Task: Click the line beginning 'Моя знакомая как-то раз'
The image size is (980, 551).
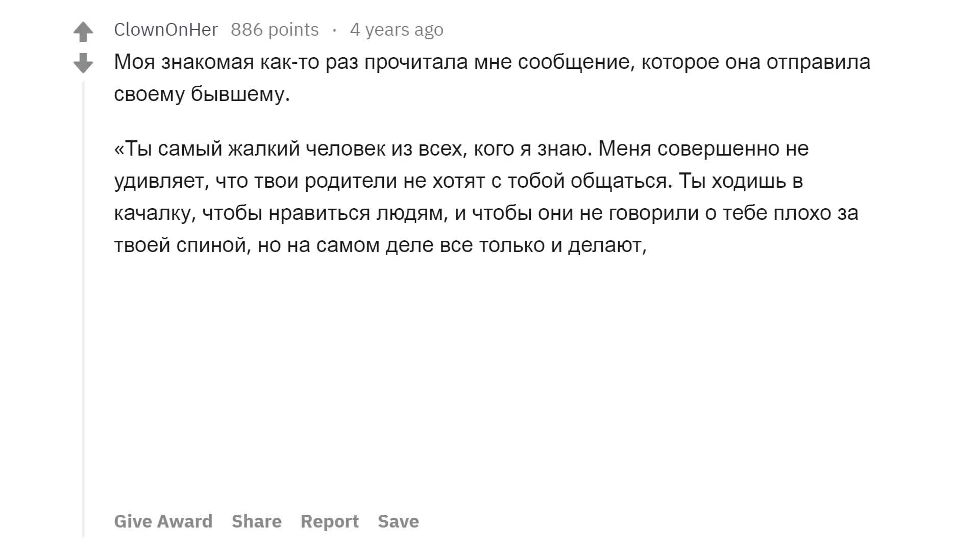Action: pos(492,62)
